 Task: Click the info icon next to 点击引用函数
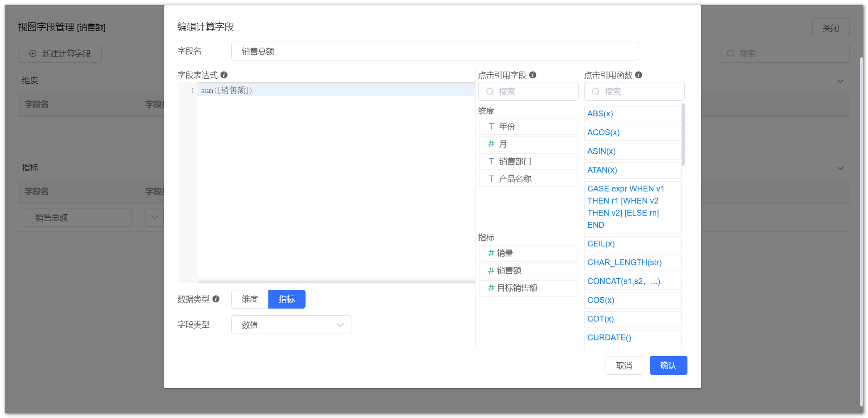638,75
